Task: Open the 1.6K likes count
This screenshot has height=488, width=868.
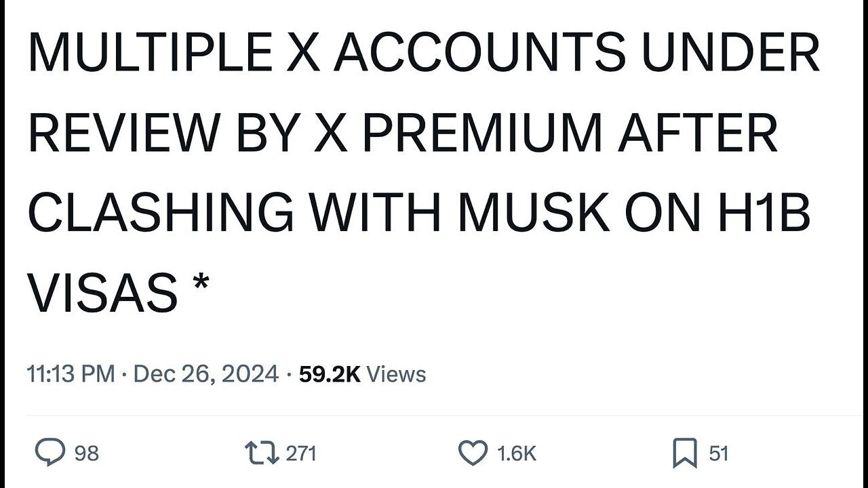Action: [x=516, y=453]
